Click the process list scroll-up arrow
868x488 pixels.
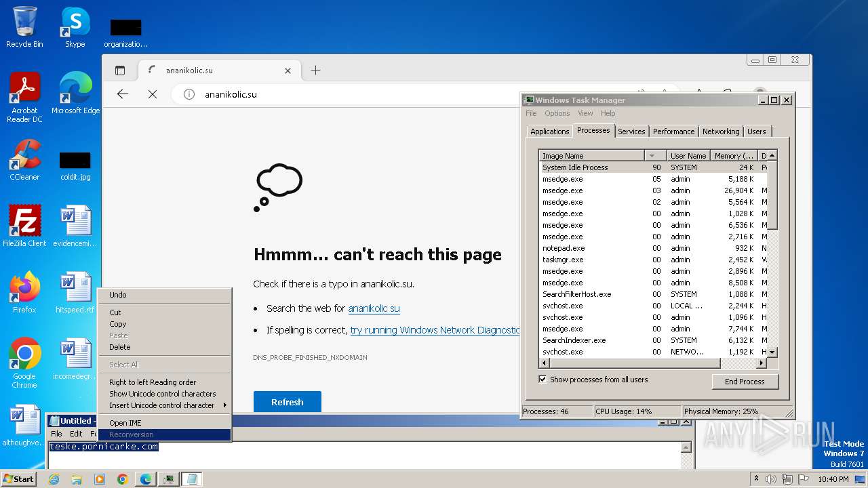772,156
